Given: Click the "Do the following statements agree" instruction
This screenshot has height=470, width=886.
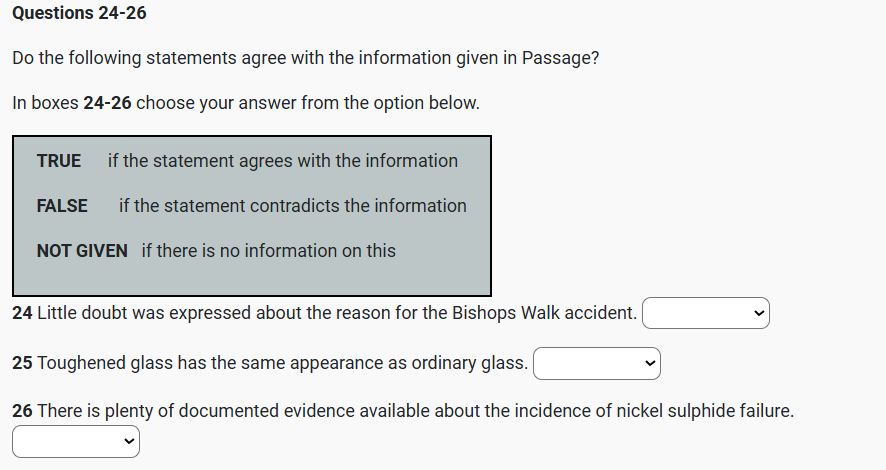Looking at the screenshot, I should (x=306, y=58).
